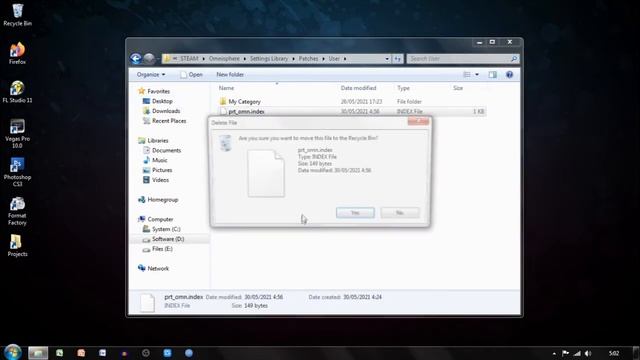Open the Software (D:) drive
The height and width of the screenshot is (360, 640).
[168, 239]
